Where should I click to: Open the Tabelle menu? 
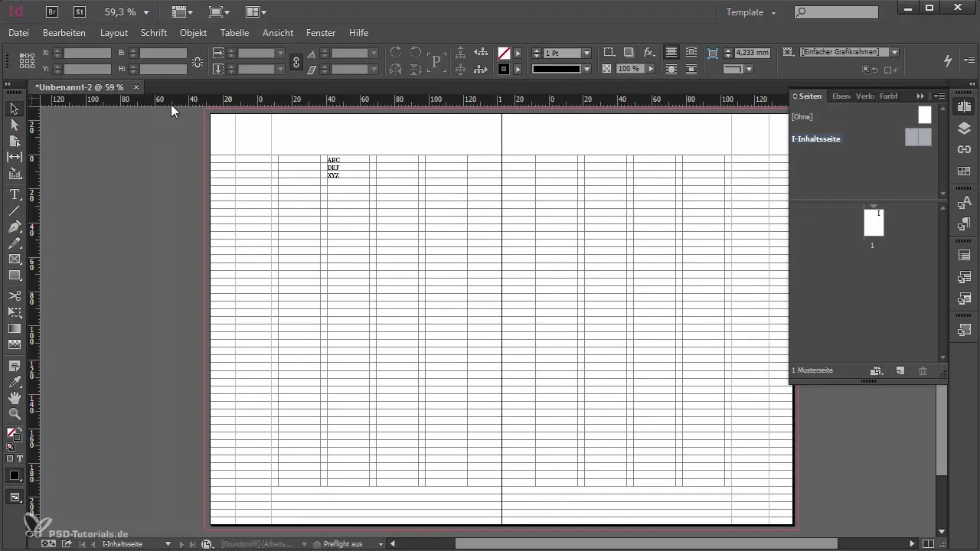234,33
